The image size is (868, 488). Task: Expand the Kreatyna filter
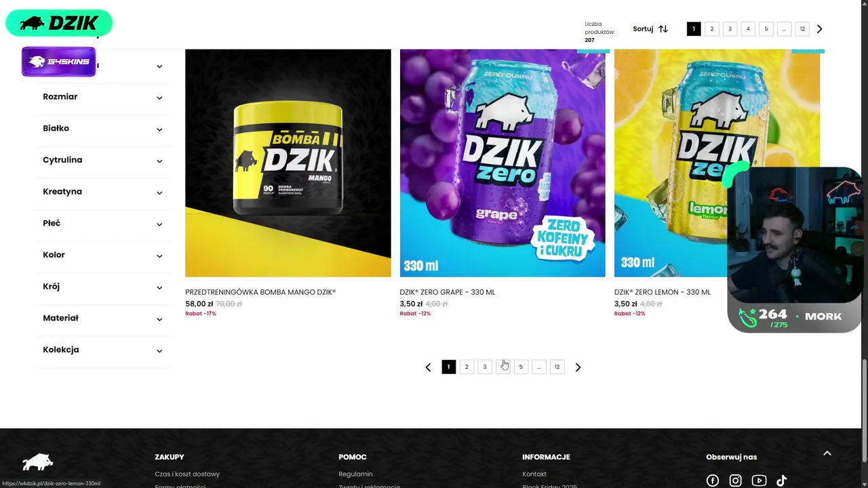click(104, 192)
